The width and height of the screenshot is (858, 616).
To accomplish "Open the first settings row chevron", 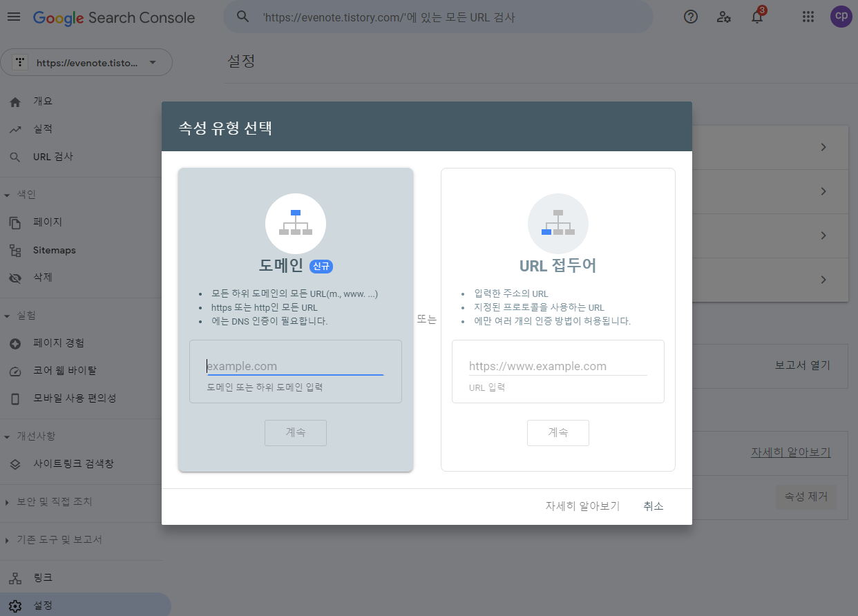I will (823, 147).
